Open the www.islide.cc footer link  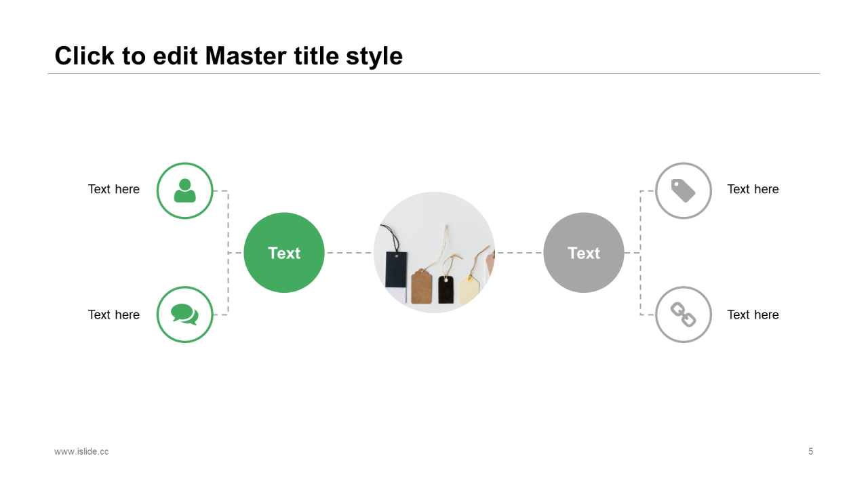[81, 451]
